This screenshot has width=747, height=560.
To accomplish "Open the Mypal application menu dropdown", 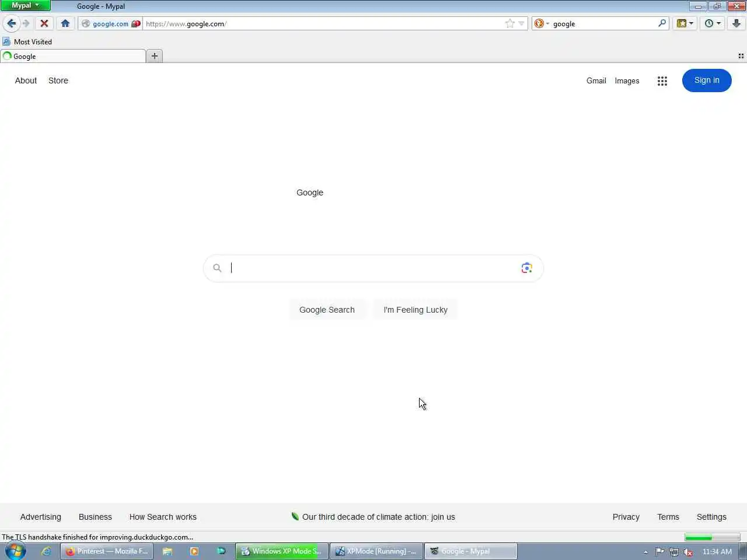I will point(25,5).
